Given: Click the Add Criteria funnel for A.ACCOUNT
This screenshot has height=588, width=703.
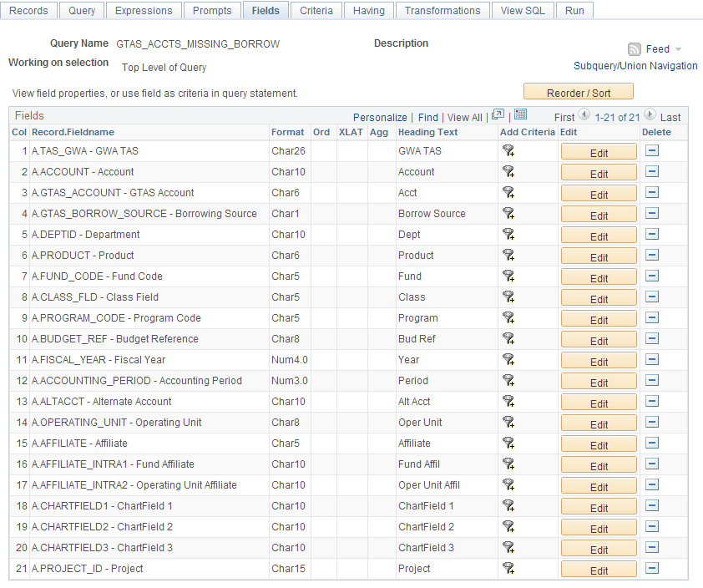Looking at the screenshot, I should point(509,172).
